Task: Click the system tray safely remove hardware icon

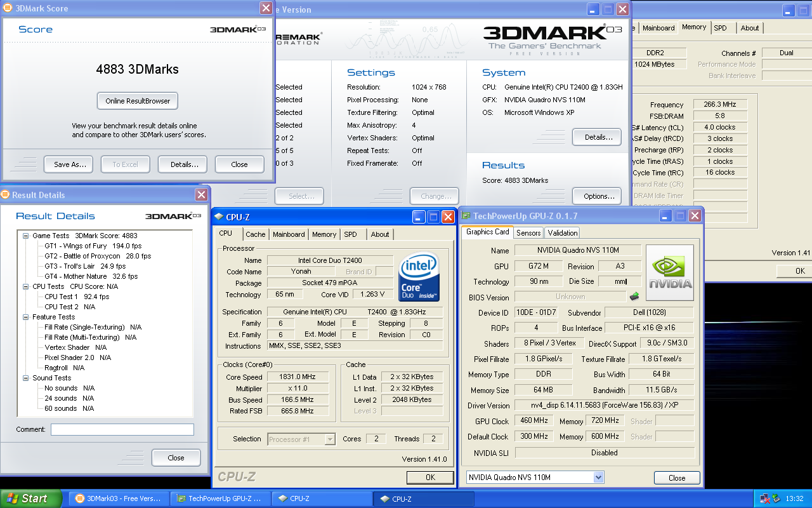Action: pyautogui.click(x=776, y=498)
